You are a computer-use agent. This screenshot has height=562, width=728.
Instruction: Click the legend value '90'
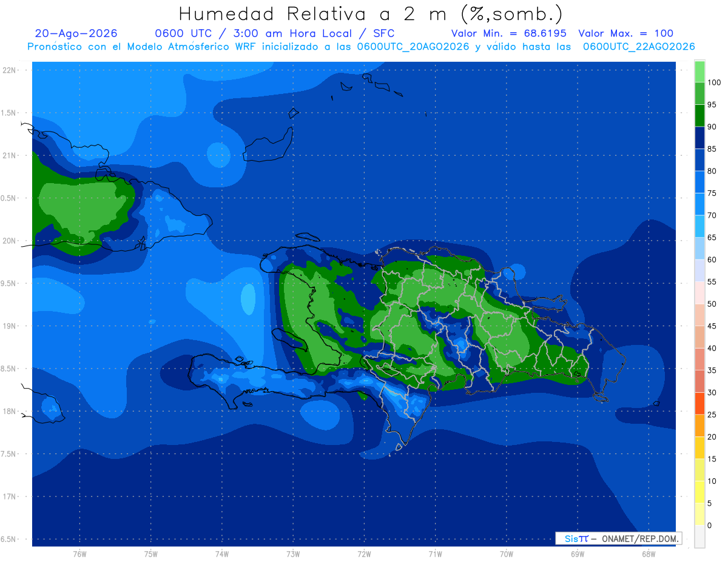click(712, 127)
